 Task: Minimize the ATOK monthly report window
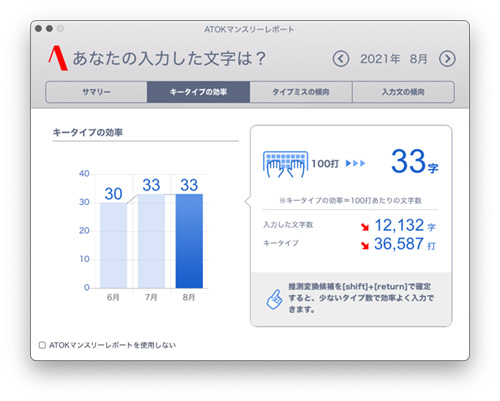[49, 29]
